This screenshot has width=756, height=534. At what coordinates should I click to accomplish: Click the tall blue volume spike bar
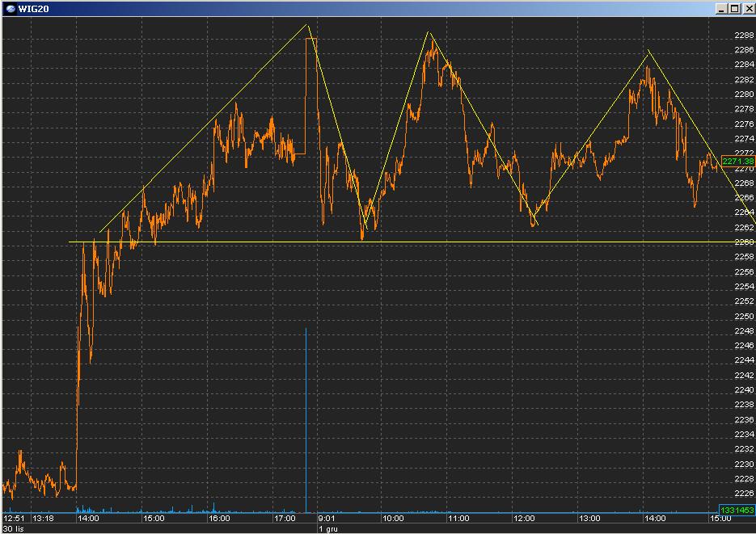(306, 420)
